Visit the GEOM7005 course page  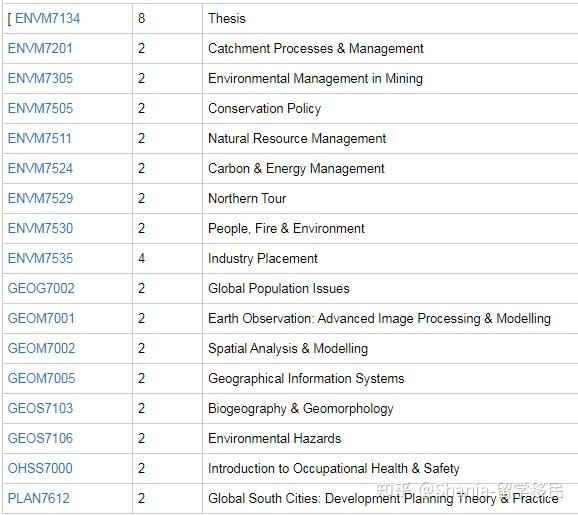(x=41, y=378)
